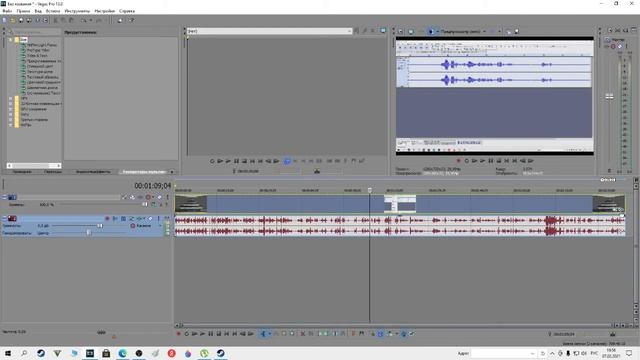Open the Project video properties icon above preview

(401, 31)
